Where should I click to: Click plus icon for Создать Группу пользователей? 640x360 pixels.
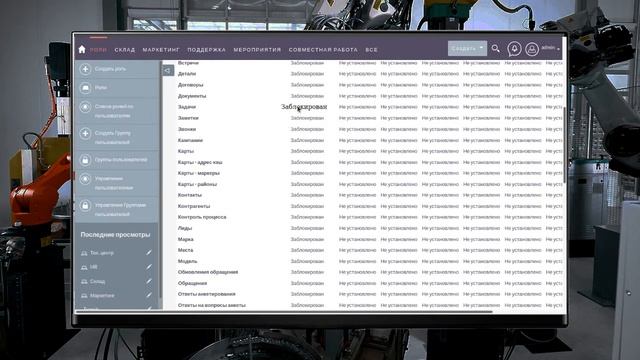pos(85,133)
